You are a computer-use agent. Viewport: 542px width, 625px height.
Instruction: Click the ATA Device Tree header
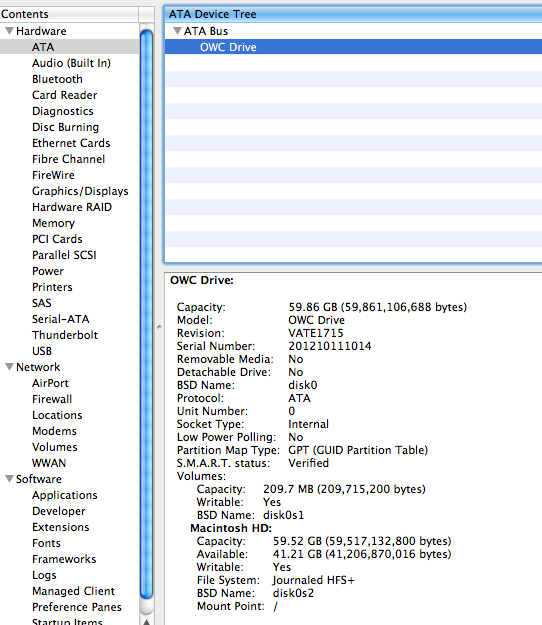tap(353, 14)
